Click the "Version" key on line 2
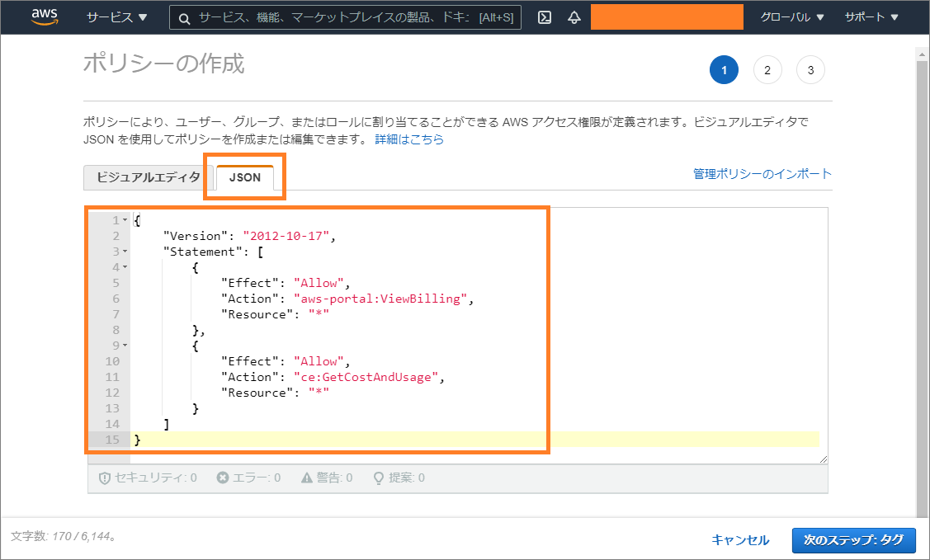The image size is (930, 560). pos(195,236)
